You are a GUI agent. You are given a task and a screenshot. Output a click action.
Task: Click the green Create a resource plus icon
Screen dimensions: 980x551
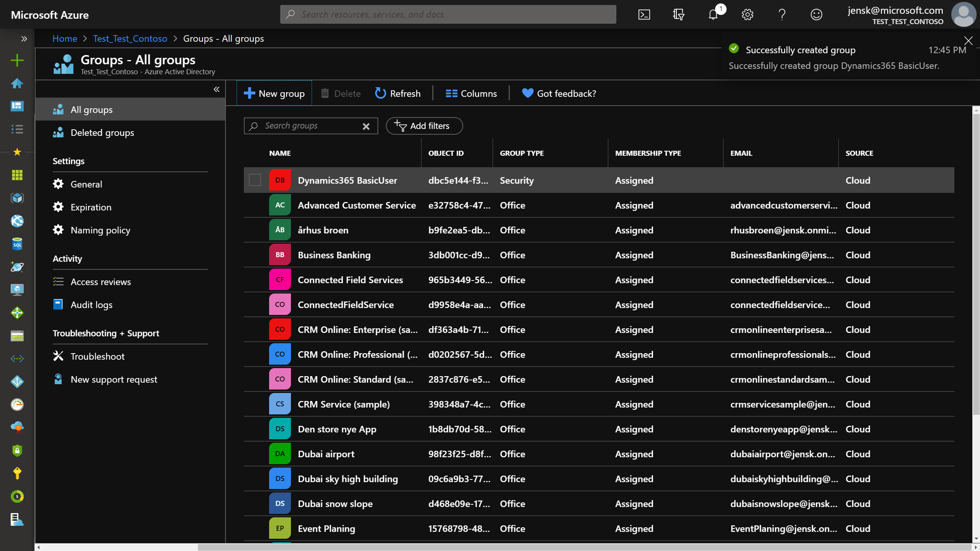17,60
